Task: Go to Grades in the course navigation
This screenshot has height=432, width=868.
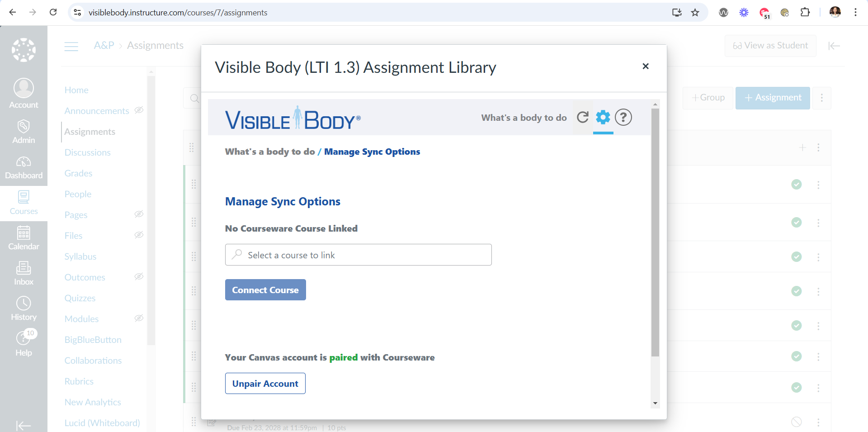Action: coord(78,173)
